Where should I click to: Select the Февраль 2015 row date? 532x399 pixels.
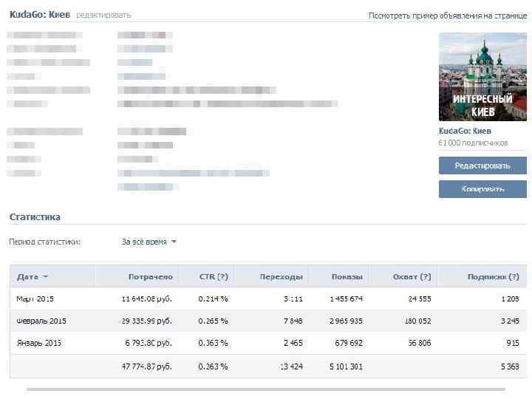point(41,321)
